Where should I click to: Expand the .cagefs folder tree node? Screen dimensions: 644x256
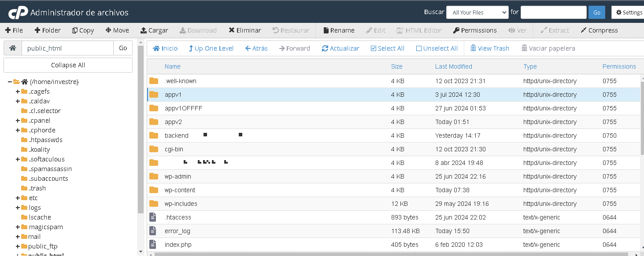pyautogui.click(x=18, y=91)
